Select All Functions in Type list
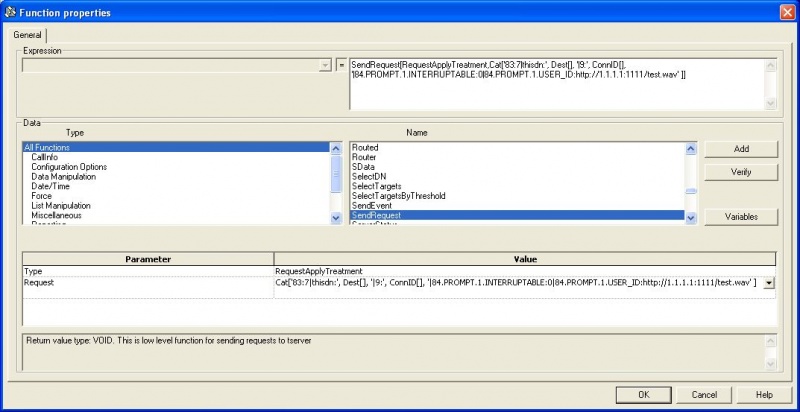 coord(49,147)
